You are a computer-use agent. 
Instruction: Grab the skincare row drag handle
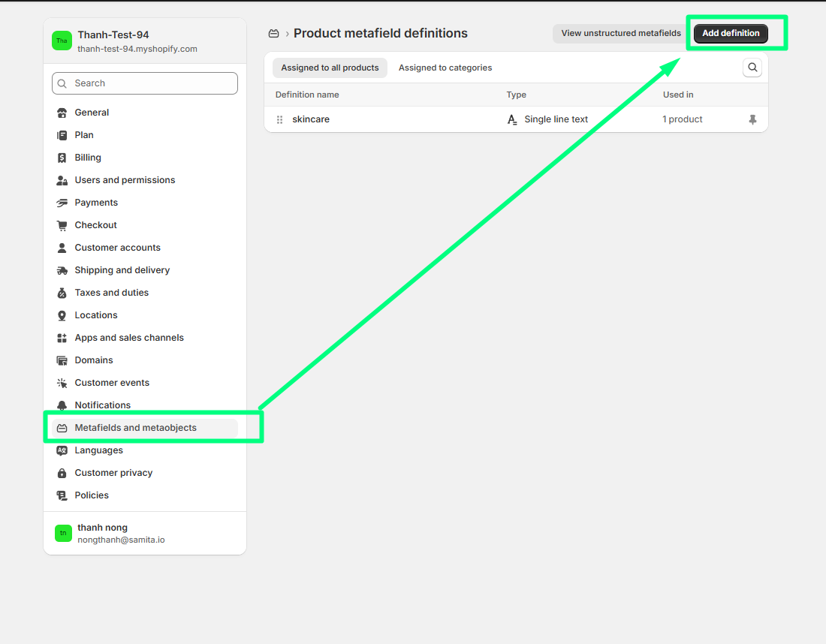[280, 119]
